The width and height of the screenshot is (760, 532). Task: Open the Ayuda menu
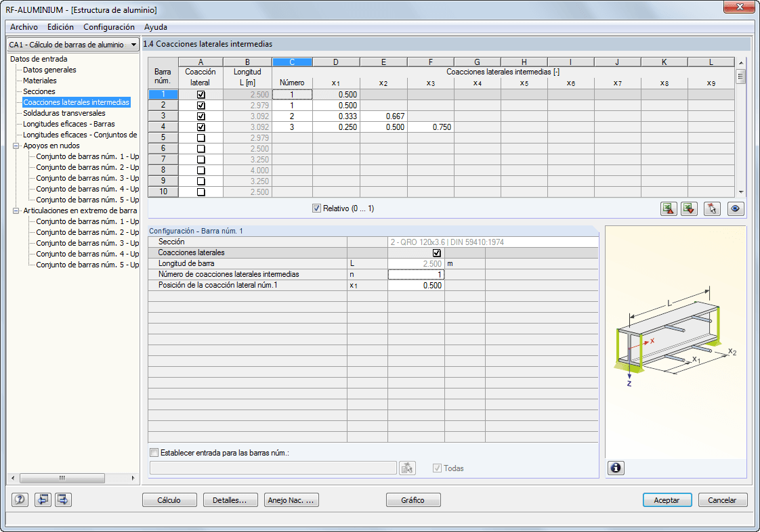point(156,27)
